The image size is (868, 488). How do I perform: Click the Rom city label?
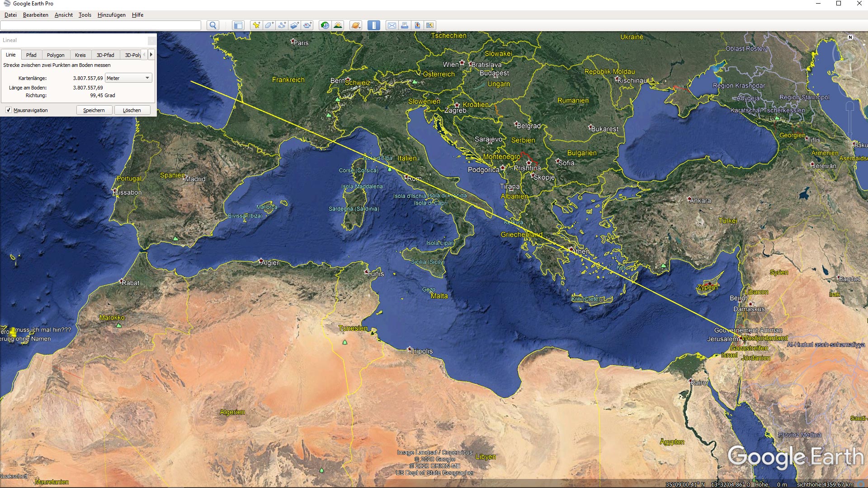(414, 178)
